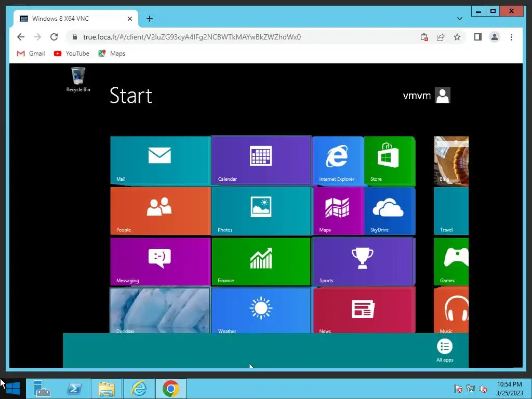Open the Weather tile

261,311
